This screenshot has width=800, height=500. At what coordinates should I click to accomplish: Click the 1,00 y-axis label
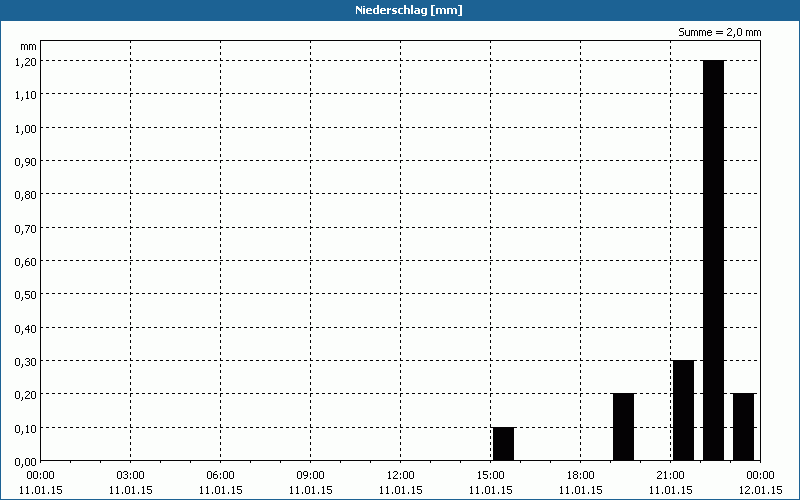click(26, 128)
